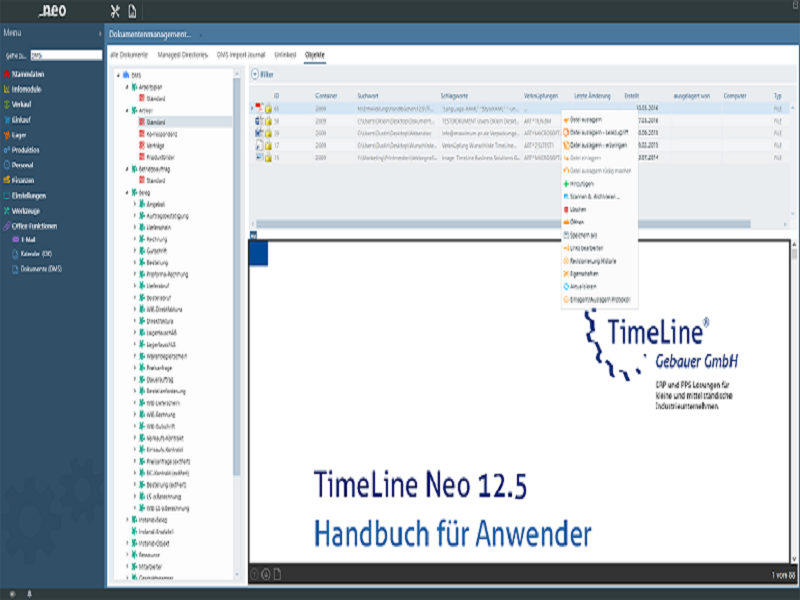Click the pin icon in bottom status bar
This screenshot has width=800, height=600.
click(x=28, y=594)
